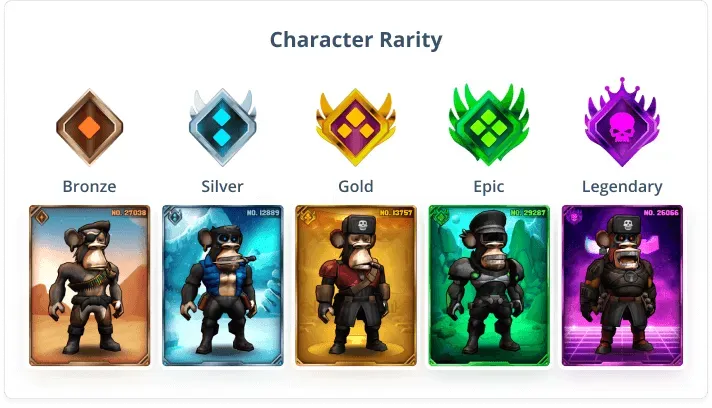Viewport: 712px width, 408px height.
Task: Click the Legendary label text
Action: tap(622, 187)
